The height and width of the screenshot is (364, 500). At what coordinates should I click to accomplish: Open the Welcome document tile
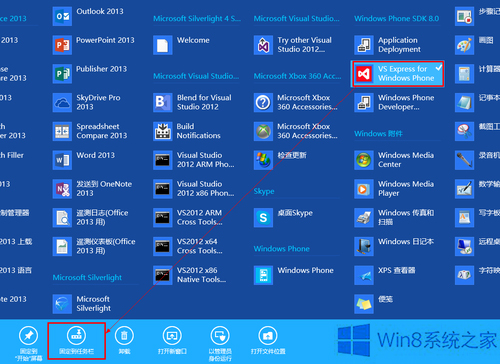[x=182, y=45]
